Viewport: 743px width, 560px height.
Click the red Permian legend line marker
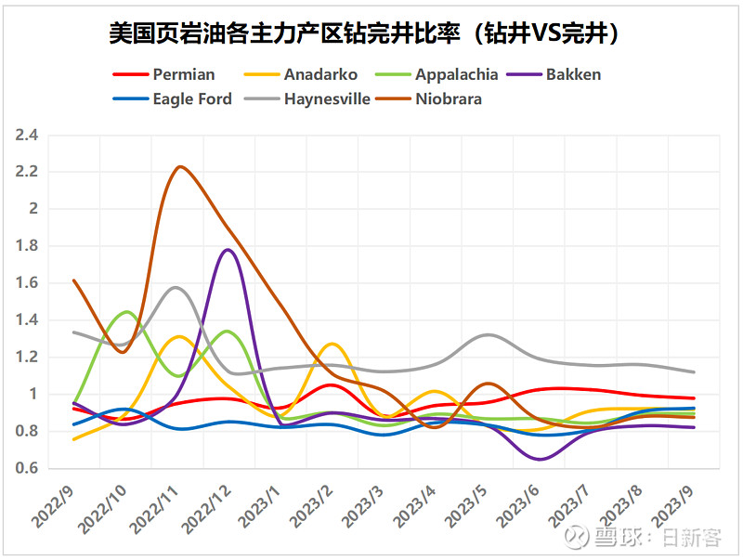(129, 74)
